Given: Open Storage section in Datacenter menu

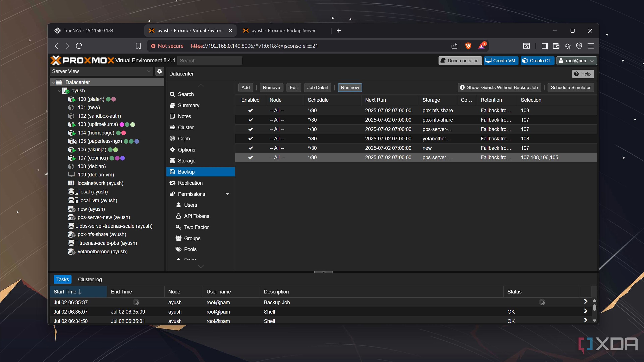Looking at the screenshot, I should coord(201,161).
